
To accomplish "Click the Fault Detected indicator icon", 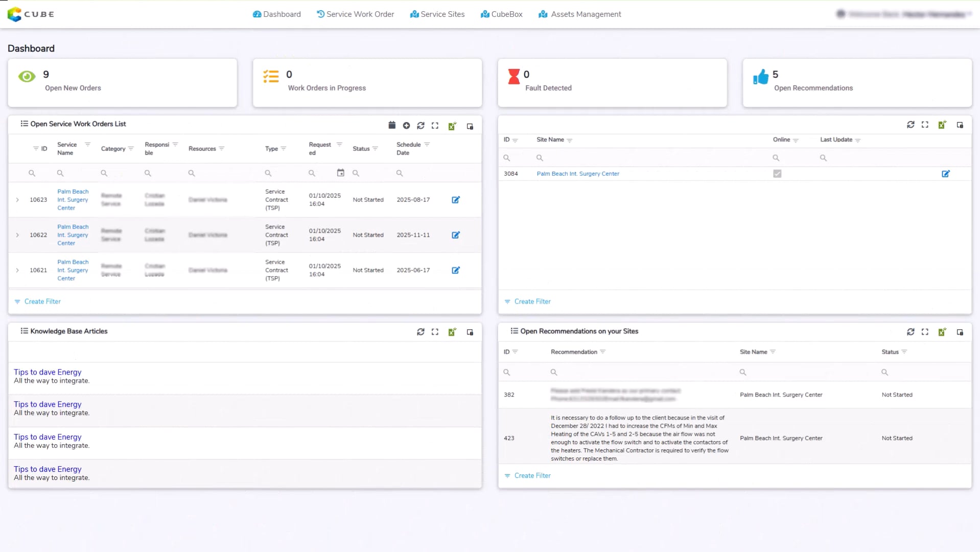I will 514,77.
